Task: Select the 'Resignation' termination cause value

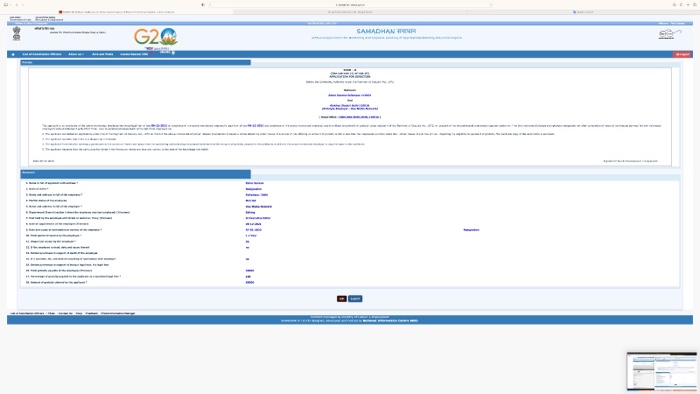Action: coord(471,230)
